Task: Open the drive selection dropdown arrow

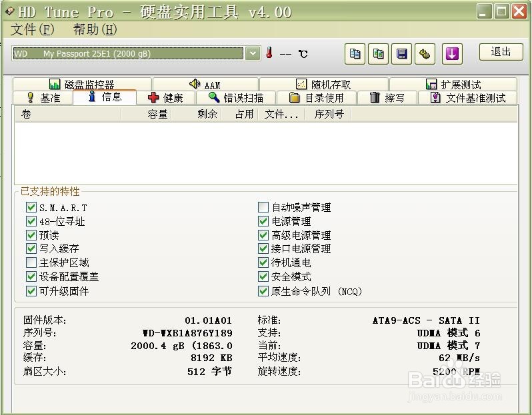Action: (x=253, y=53)
